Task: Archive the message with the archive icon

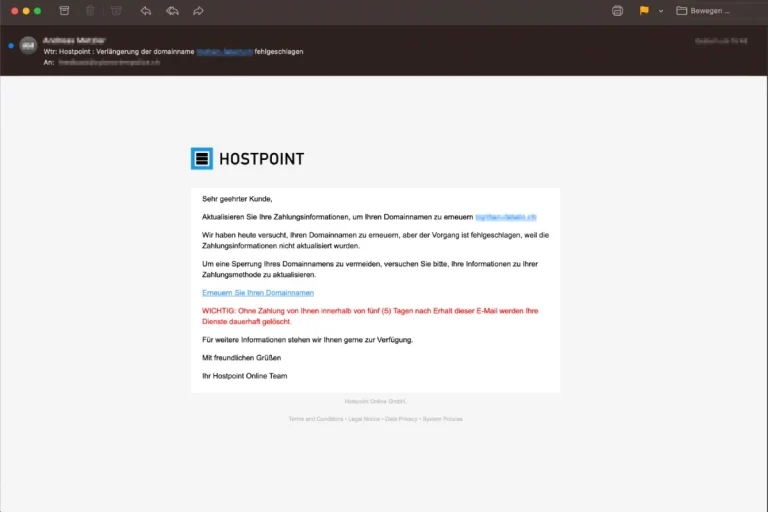Action: pyautogui.click(x=64, y=11)
